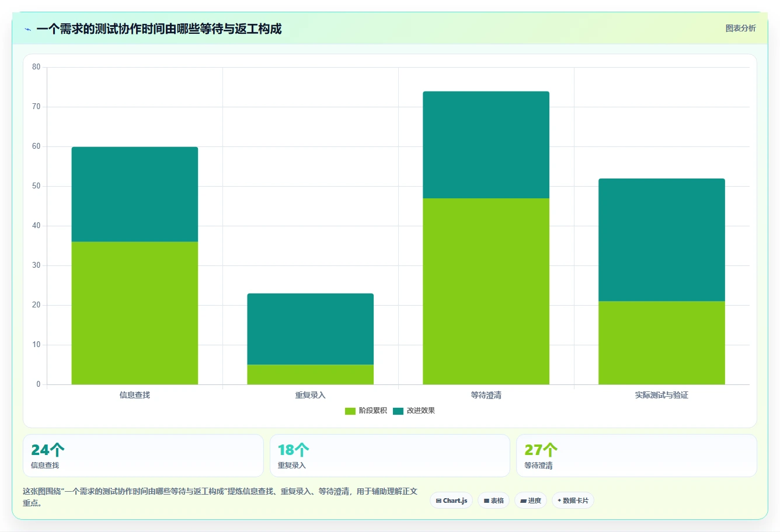This screenshot has width=780, height=532.
Task: Select the Chart.js tag chip
Action: pos(451,501)
